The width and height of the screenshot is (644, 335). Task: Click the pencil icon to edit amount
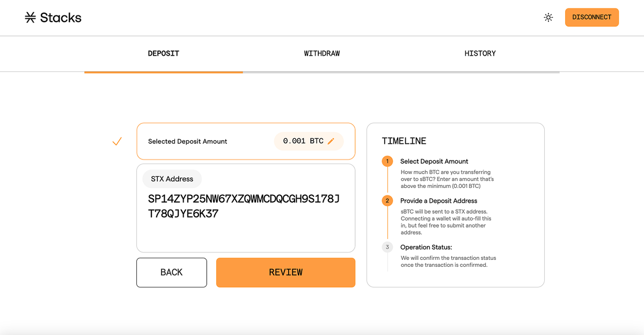coord(331,141)
